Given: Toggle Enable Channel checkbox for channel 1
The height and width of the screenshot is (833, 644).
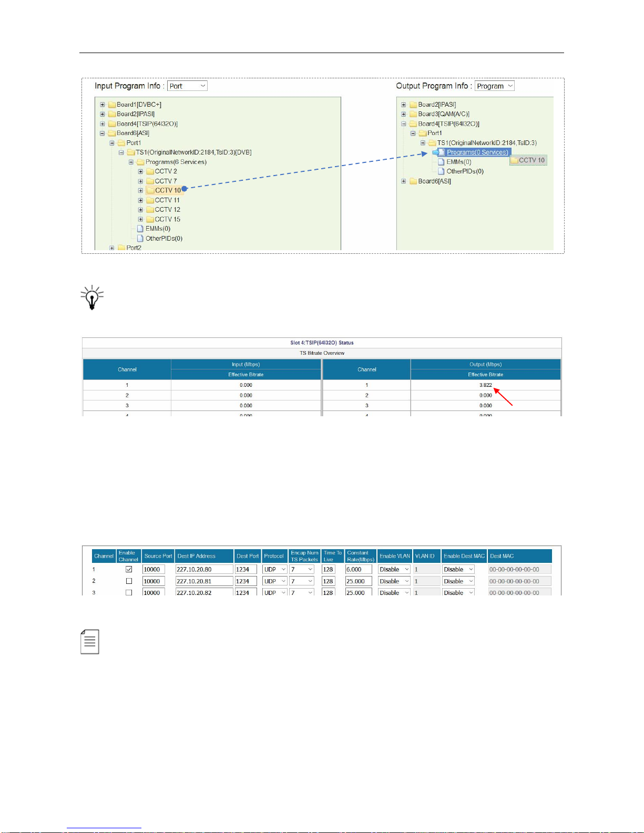Looking at the screenshot, I should [x=129, y=569].
